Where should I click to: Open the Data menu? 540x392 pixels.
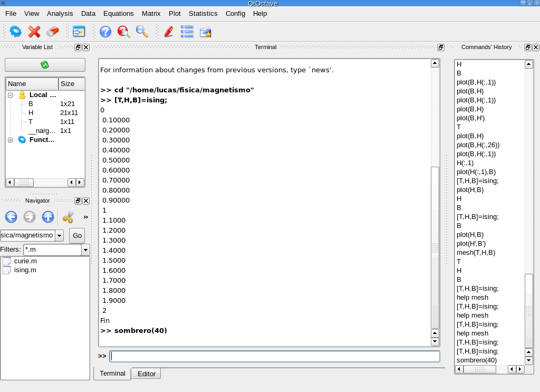88,13
